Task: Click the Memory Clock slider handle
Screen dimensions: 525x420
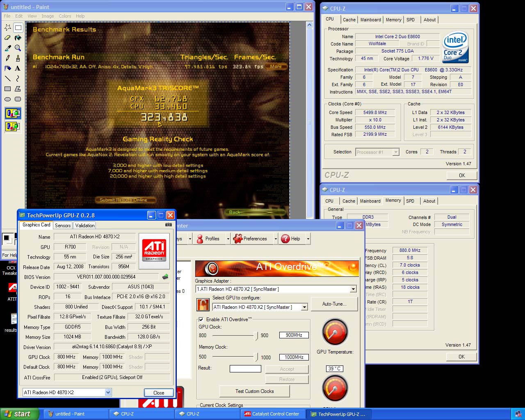Action: coord(257,357)
